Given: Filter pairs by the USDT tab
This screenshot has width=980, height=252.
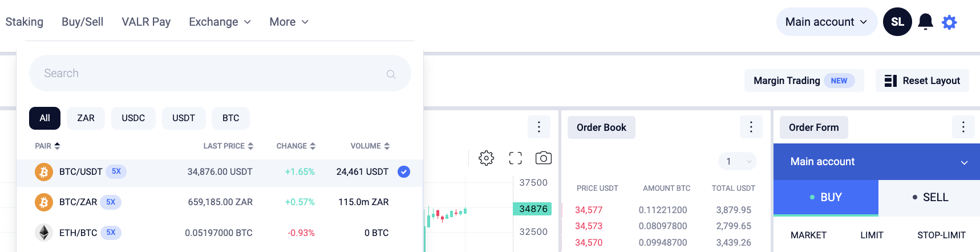Looking at the screenshot, I should pos(184,118).
